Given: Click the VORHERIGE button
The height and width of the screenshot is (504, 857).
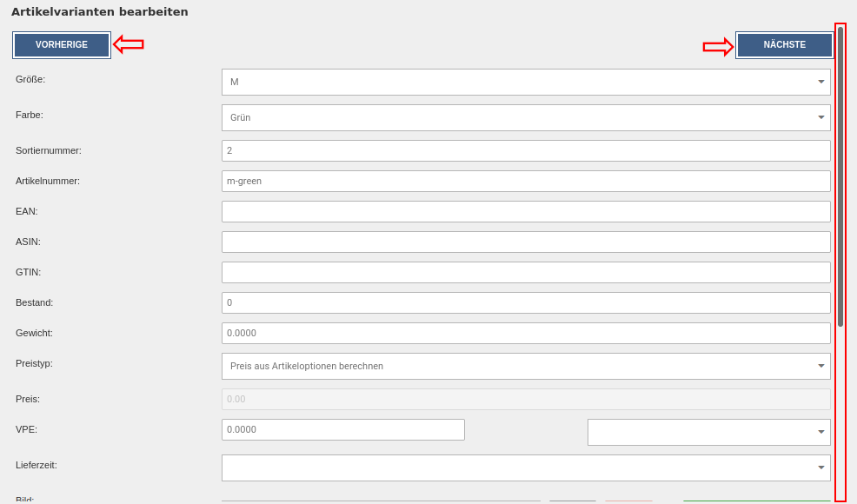Looking at the screenshot, I should click(x=62, y=45).
